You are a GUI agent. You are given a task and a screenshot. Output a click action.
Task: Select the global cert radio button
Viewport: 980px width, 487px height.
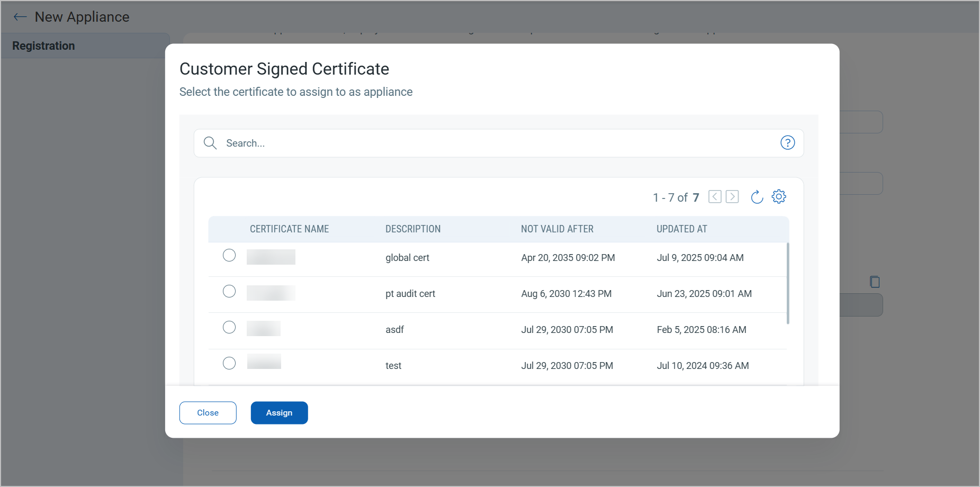point(229,255)
